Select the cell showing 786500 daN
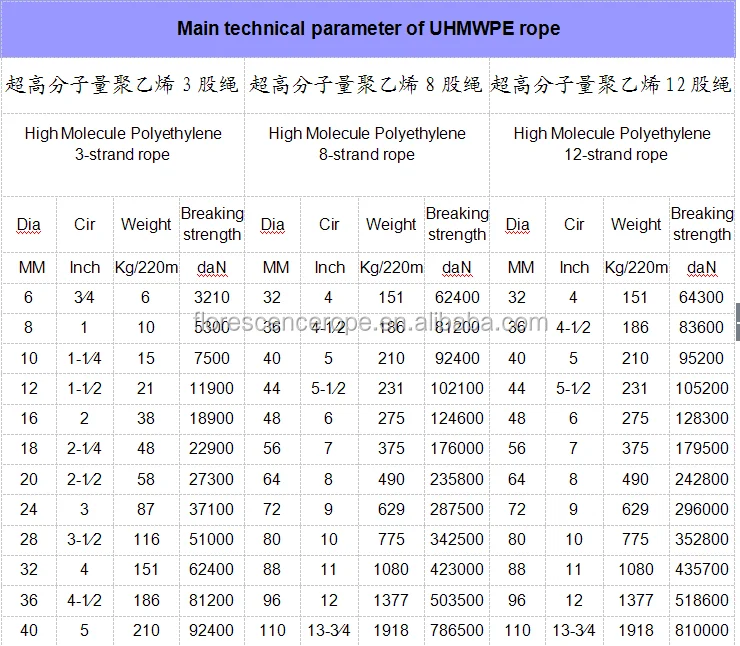The height and width of the screenshot is (646, 740). (456, 630)
